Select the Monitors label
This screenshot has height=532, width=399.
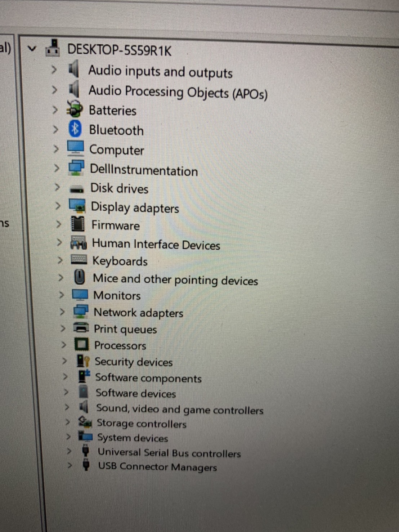point(117,296)
